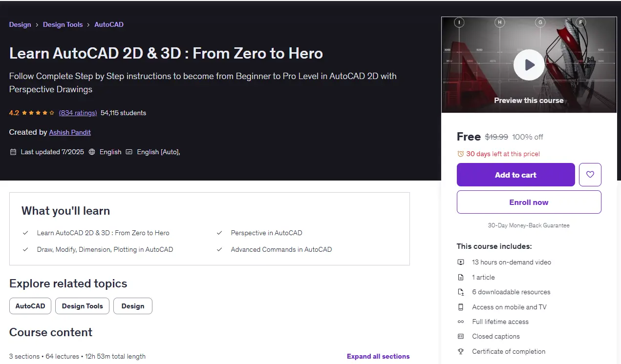The image size is (621, 364).
Task: Open the Design breadcrumb link
Action: coord(20,24)
